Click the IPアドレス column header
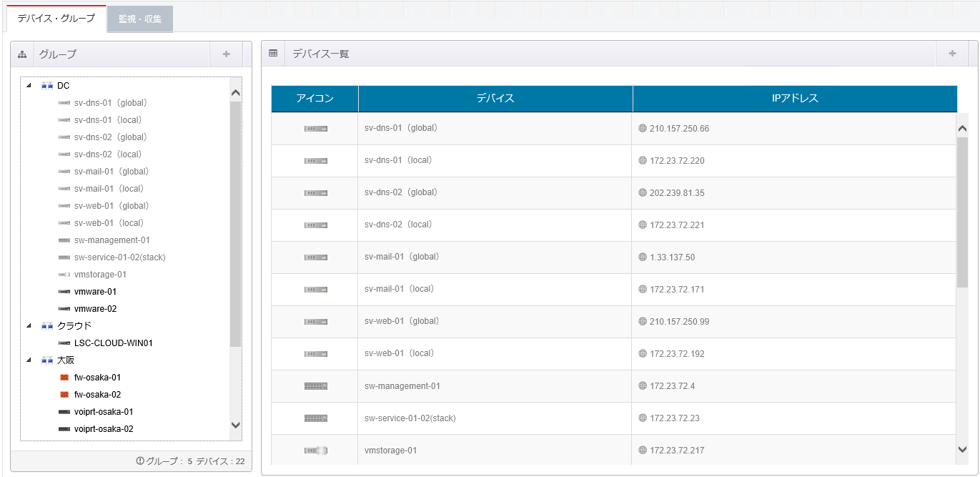 (x=794, y=99)
